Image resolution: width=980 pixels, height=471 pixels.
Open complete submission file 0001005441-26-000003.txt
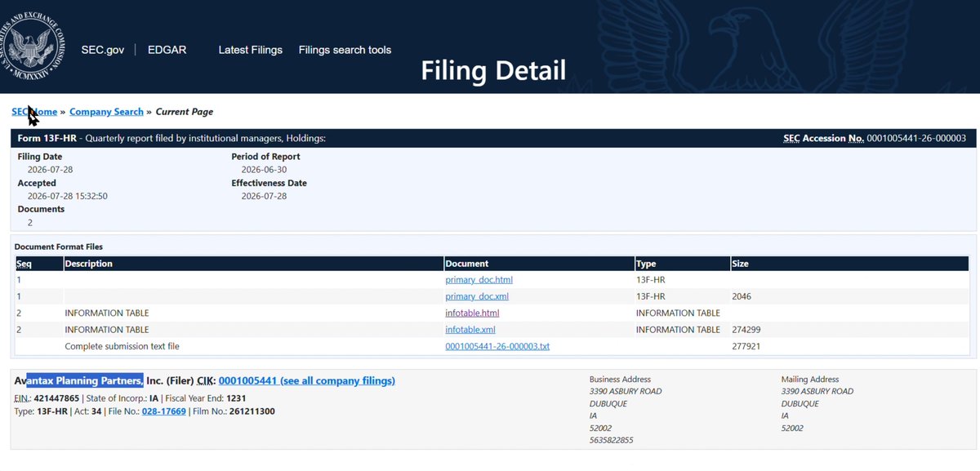[497, 346]
